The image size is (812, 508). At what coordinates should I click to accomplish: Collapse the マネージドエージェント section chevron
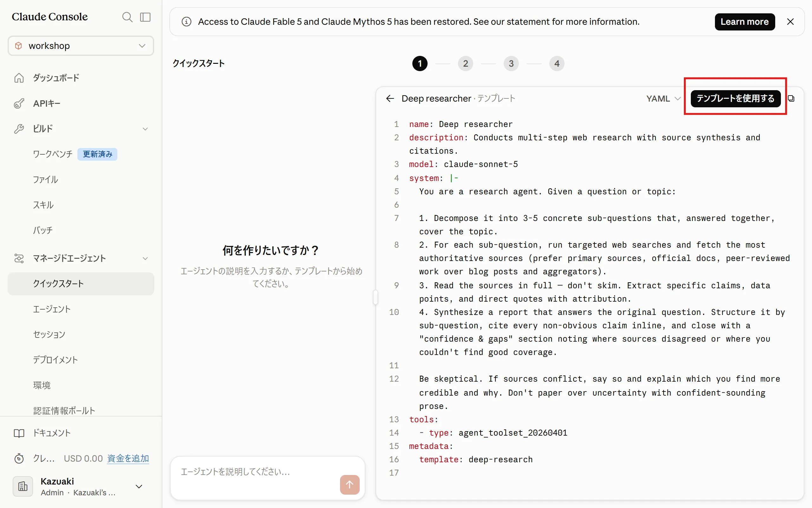145,258
